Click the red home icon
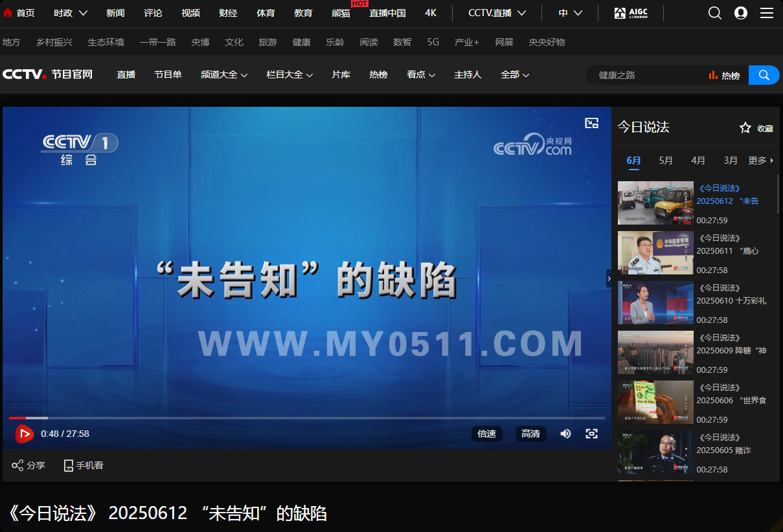Viewport: 783px width, 532px height. [x=8, y=13]
